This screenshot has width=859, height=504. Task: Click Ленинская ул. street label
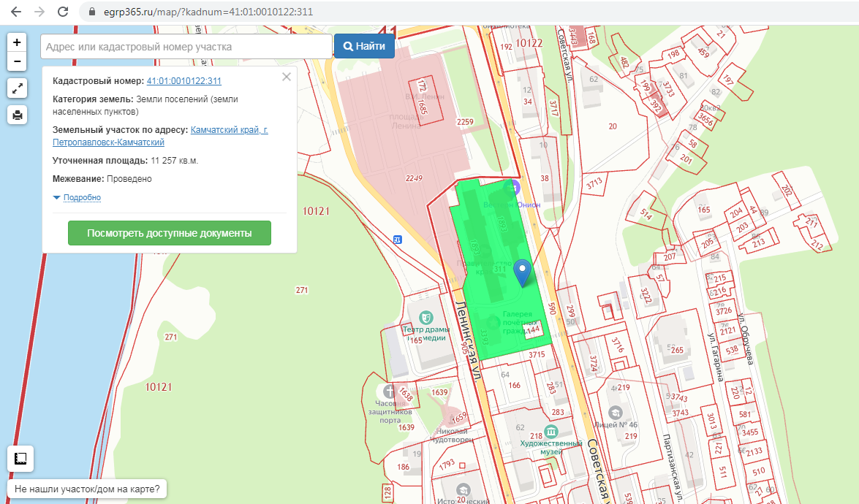[469, 340]
